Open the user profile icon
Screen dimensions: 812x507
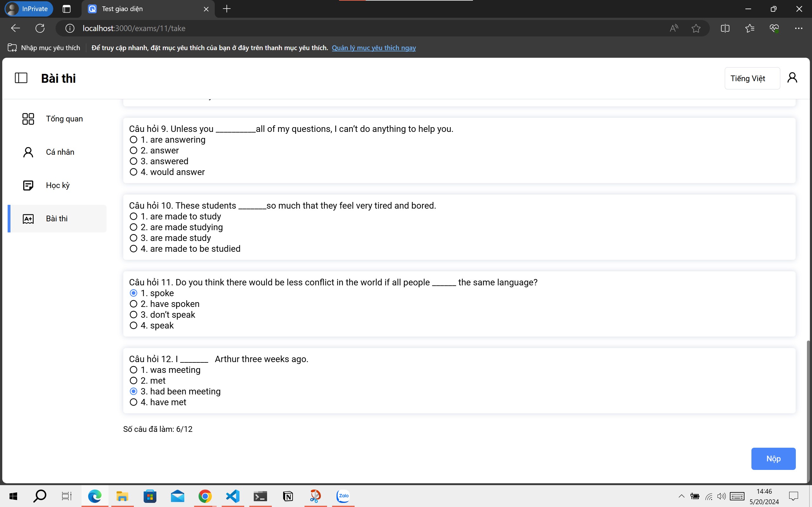792,78
